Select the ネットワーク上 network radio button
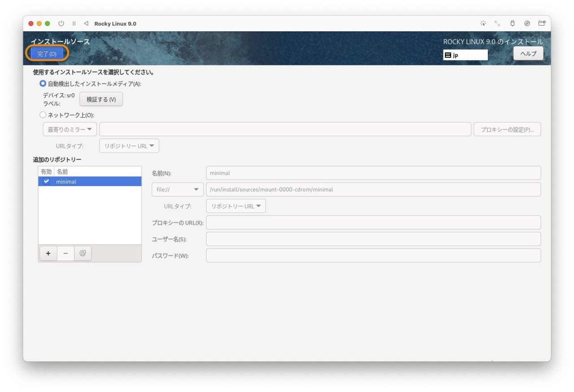This screenshot has height=392, width=574. [x=43, y=114]
